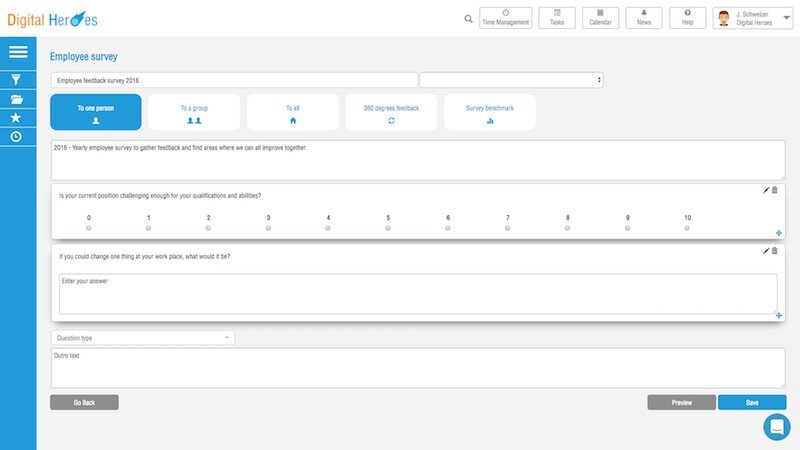Click the Save button
This screenshot has height=450, width=800.
click(752, 402)
